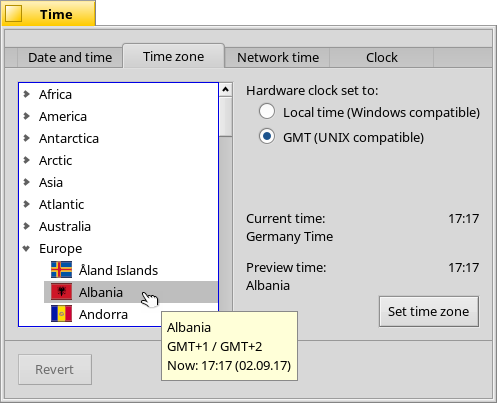Click the Andorra flag icon
Screen dimensions: 497x403
tap(61, 314)
